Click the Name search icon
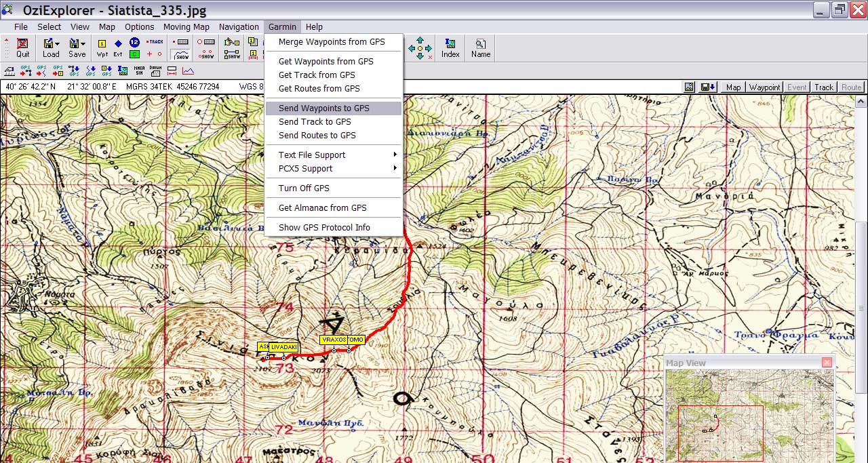The image size is (868, 463). tap(481, 48)
